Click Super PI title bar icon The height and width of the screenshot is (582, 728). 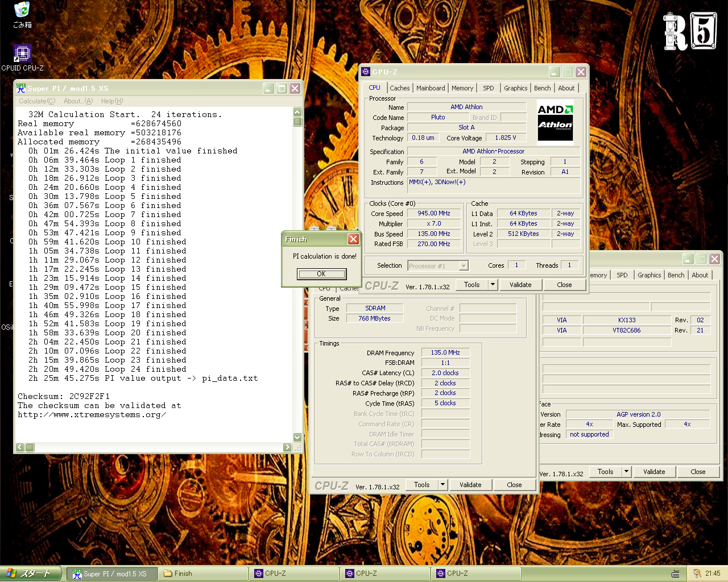click(x=21, y=88)
